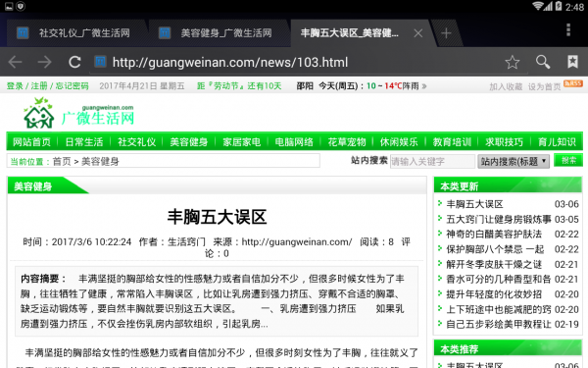Open 丰胸五大误区 in 本类更新 list
Image resolution: width=588 pixels, height=368 pixels.
coord(474,204)
